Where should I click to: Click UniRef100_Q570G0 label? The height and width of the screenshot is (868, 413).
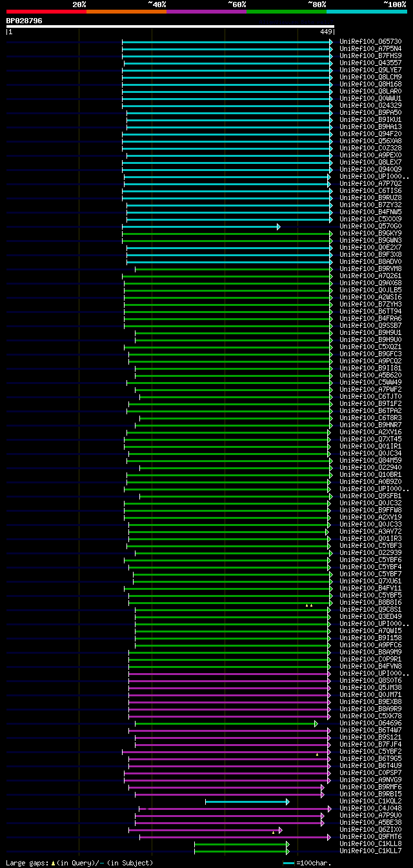pyautogui.click(x=371, y=226)
